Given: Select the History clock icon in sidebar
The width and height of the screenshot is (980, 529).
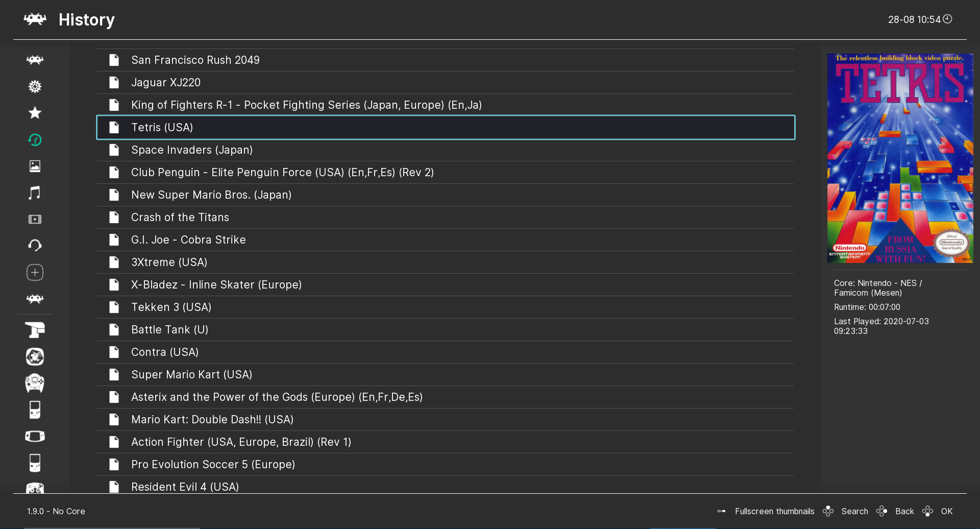Looking at the screenshot, I should tap(35, 139).
